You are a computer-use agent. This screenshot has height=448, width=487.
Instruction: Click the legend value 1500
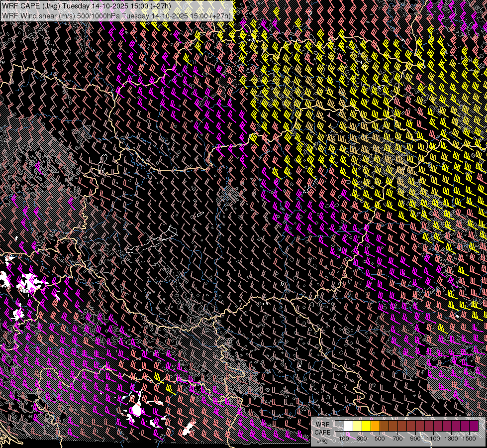pyautogui.click(x=469, y=439)
